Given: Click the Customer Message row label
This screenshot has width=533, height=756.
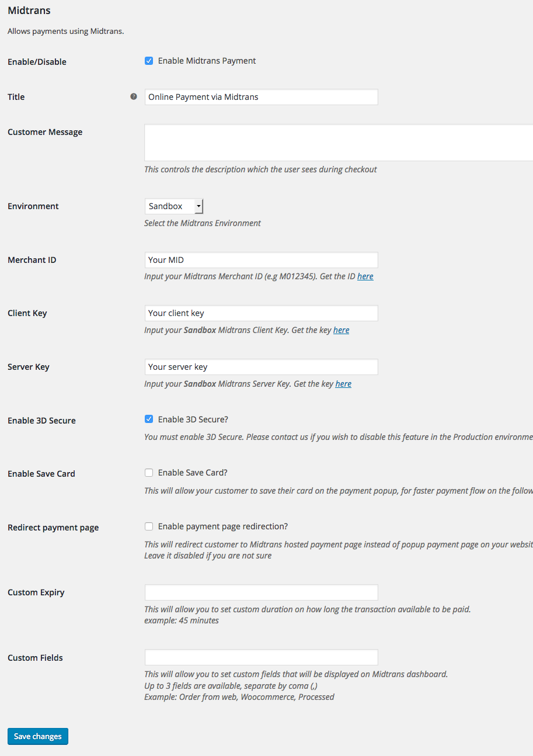Looking at the screenshot, I should (x=45, y=132).
